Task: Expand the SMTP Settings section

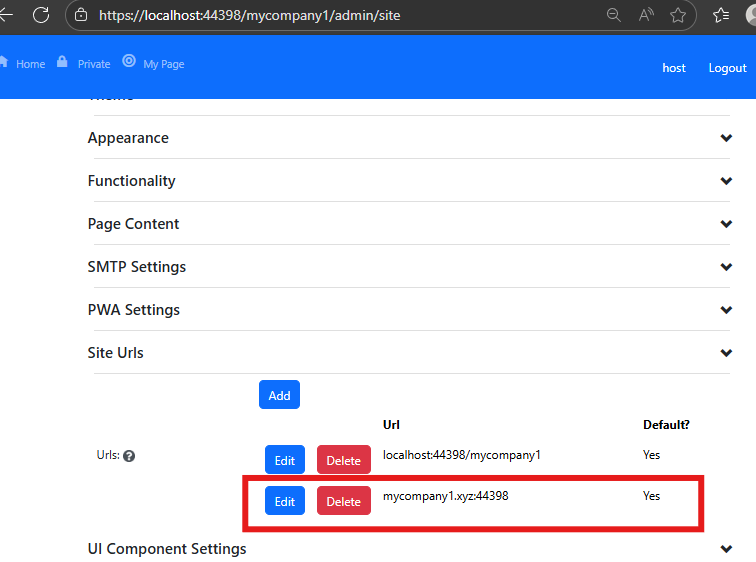Action: point(726,267)
